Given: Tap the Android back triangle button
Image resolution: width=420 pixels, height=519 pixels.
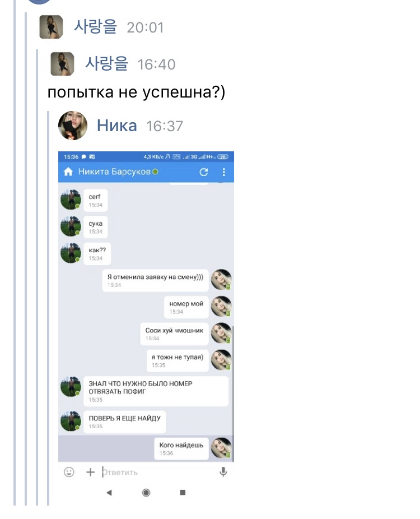Looking at the screenshot, I should coord(109,493).
